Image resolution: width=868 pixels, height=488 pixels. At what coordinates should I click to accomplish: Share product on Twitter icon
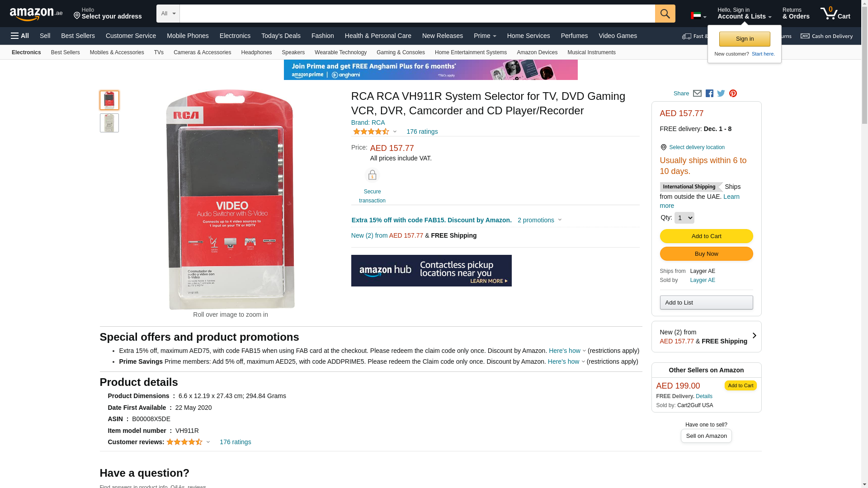[x=721, y=94]
